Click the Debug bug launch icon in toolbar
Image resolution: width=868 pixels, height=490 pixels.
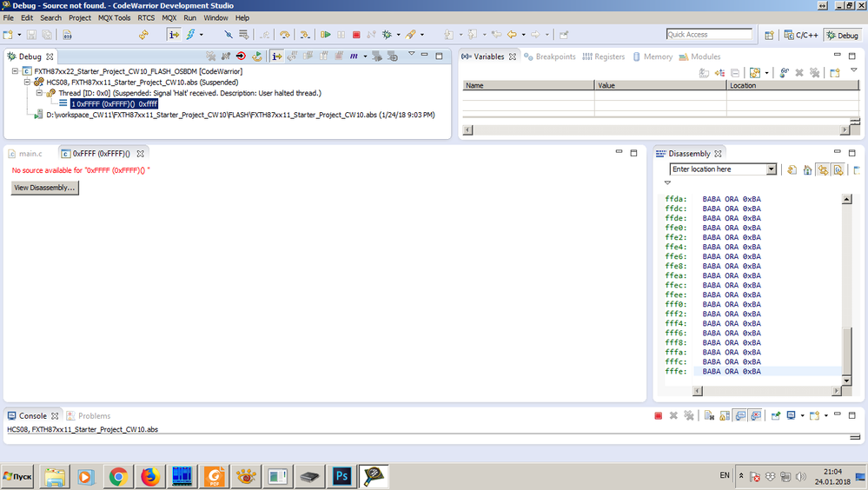tap(387, 35)
